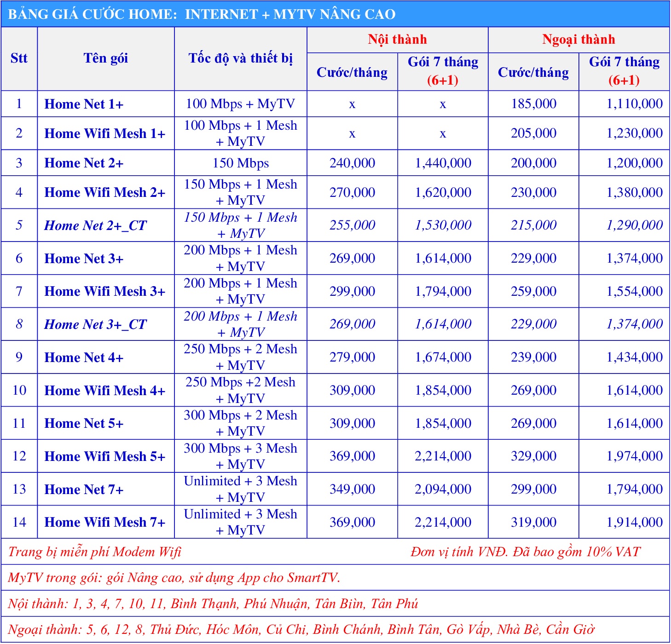Pick the Home Wifi Mesh 5+ package name
671x644 pixels.
(104, 456)
